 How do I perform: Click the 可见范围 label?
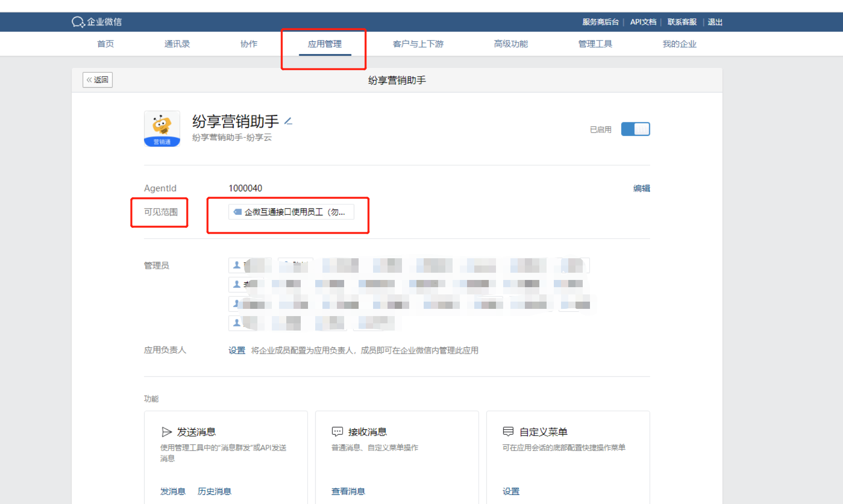pos(161,212)
